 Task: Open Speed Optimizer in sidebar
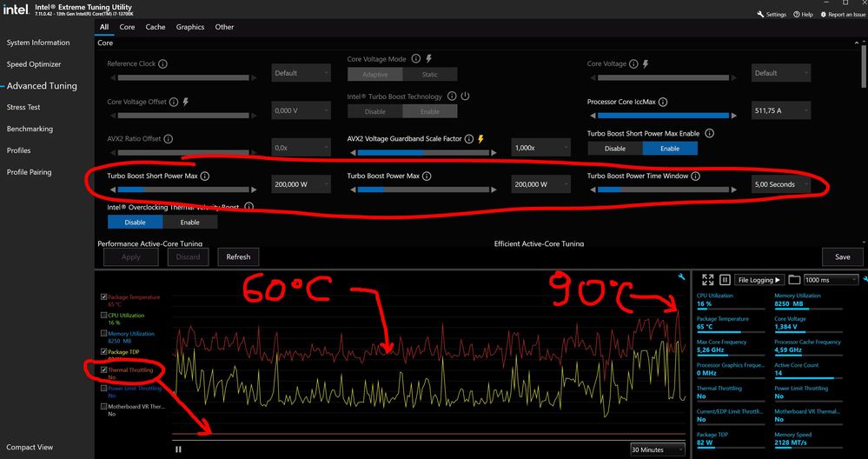[x=34, y=64]
